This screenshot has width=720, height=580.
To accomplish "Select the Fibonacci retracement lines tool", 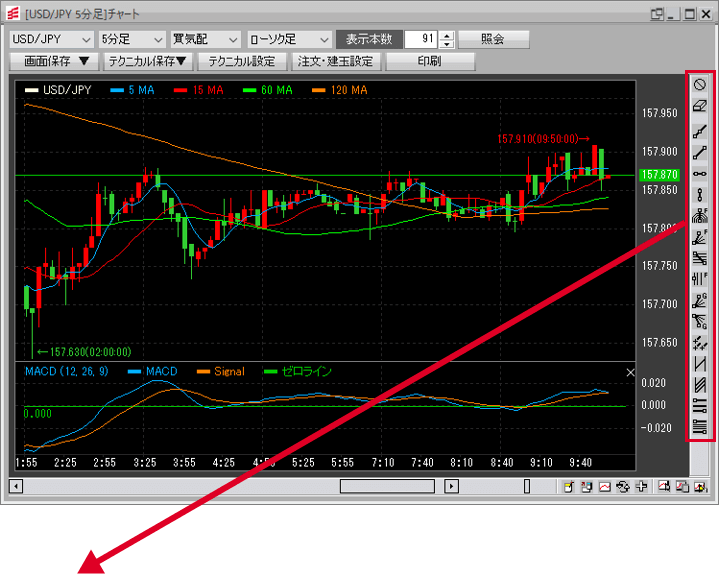I will [700, 259].
